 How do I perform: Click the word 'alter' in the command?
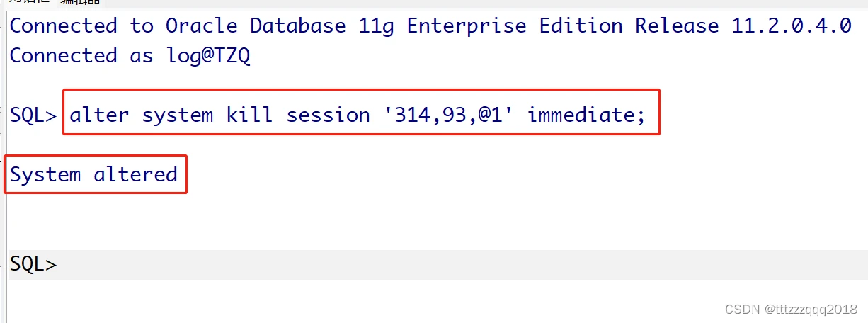[99, 115]
